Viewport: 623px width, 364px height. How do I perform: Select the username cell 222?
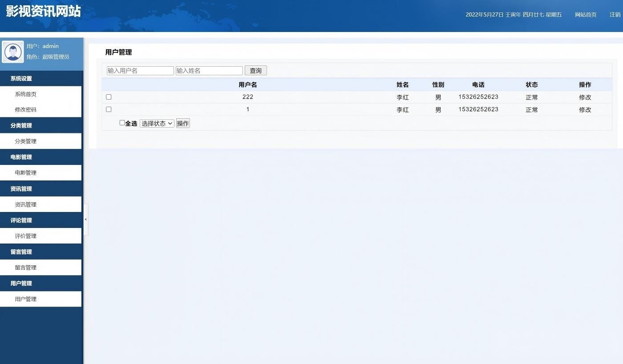pos(248,97)
